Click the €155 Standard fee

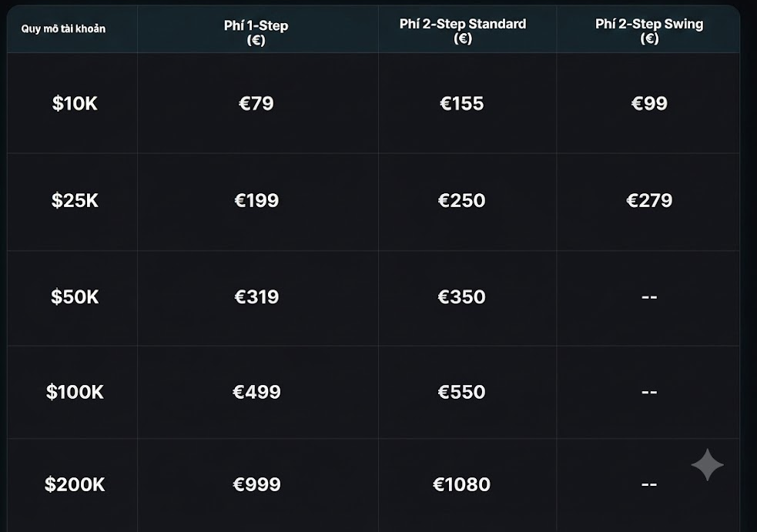click(461, 103)
